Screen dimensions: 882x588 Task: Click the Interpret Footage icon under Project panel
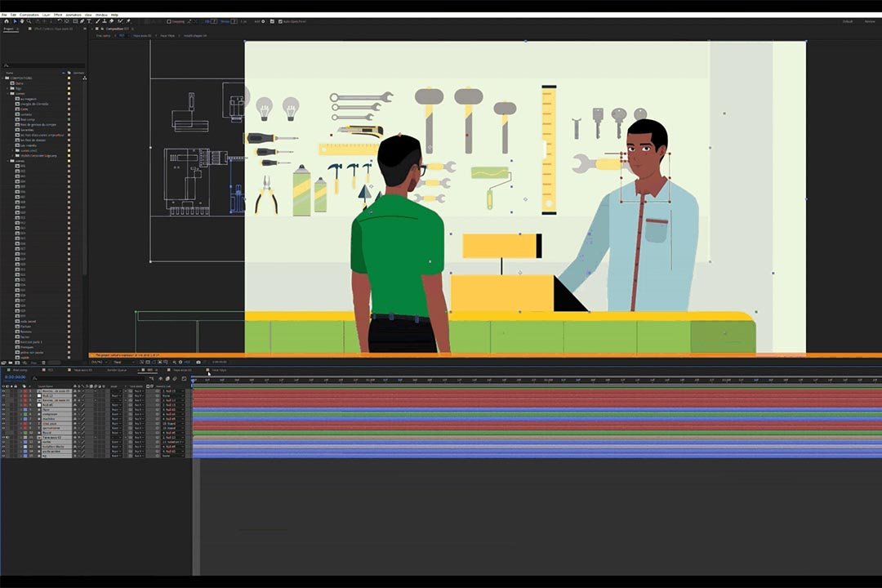[2, 363]
